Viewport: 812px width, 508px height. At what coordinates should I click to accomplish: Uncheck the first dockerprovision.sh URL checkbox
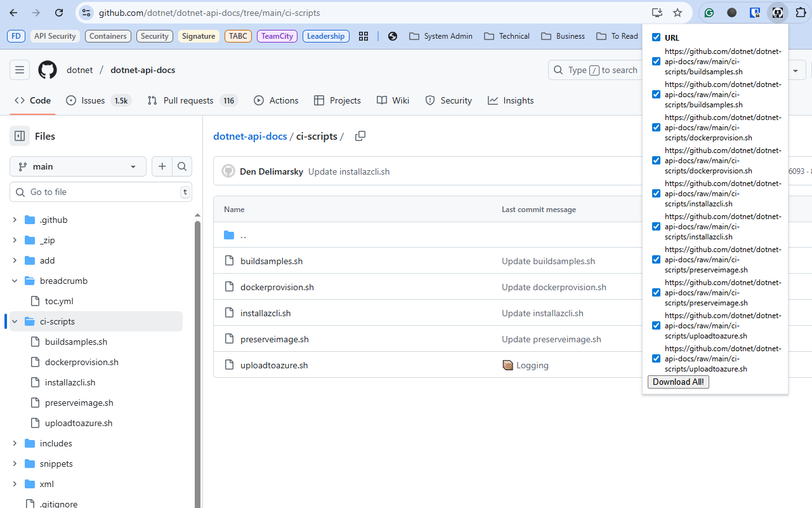[656, 128]
